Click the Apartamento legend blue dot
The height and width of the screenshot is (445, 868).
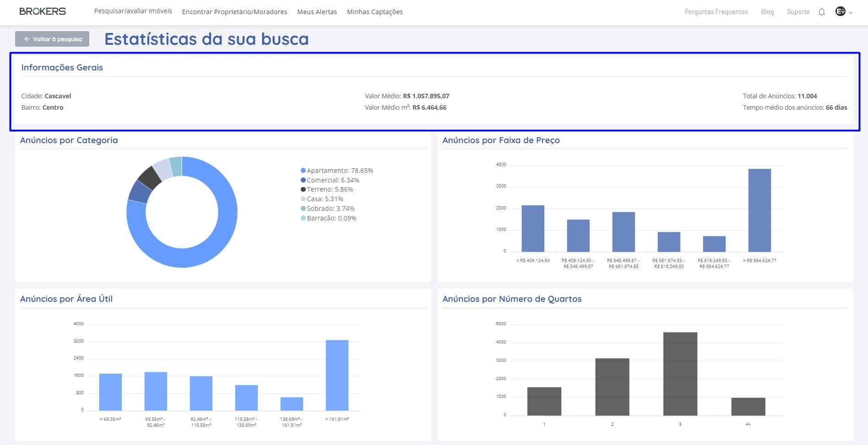(x=303, y=171)
